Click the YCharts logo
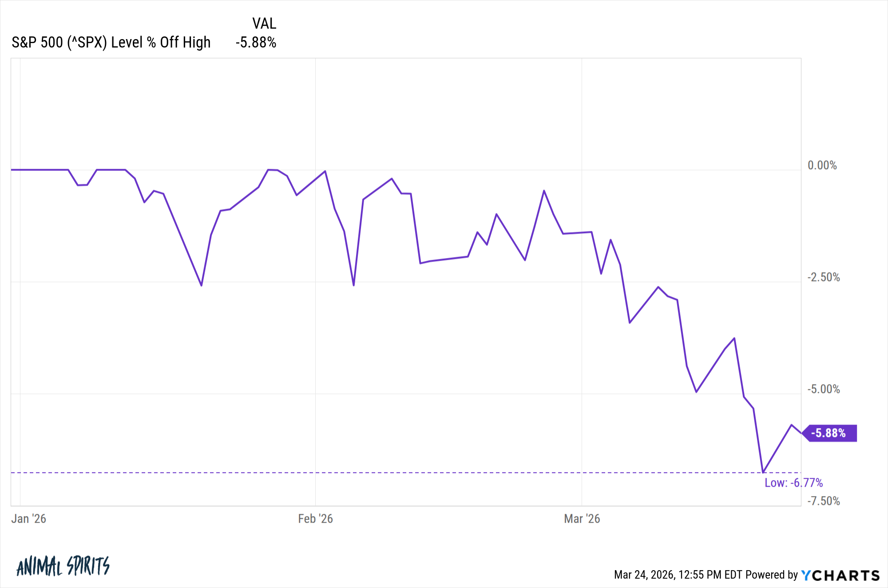 [840, 575]
